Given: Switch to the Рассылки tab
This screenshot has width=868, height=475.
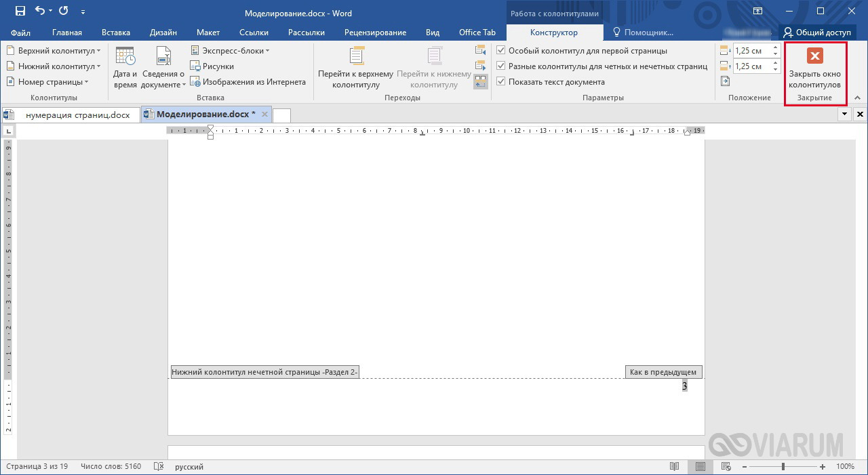Looking at the screenshot, I should 307,33.
